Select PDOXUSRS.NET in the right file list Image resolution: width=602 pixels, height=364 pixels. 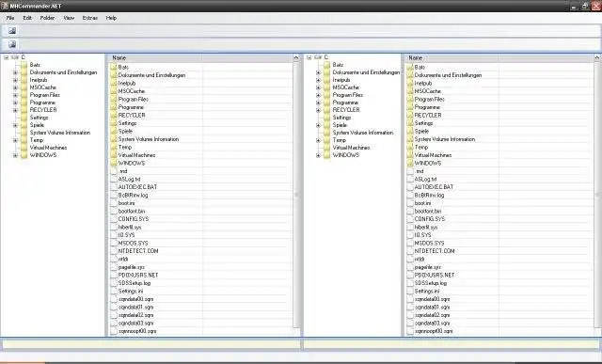435,275
